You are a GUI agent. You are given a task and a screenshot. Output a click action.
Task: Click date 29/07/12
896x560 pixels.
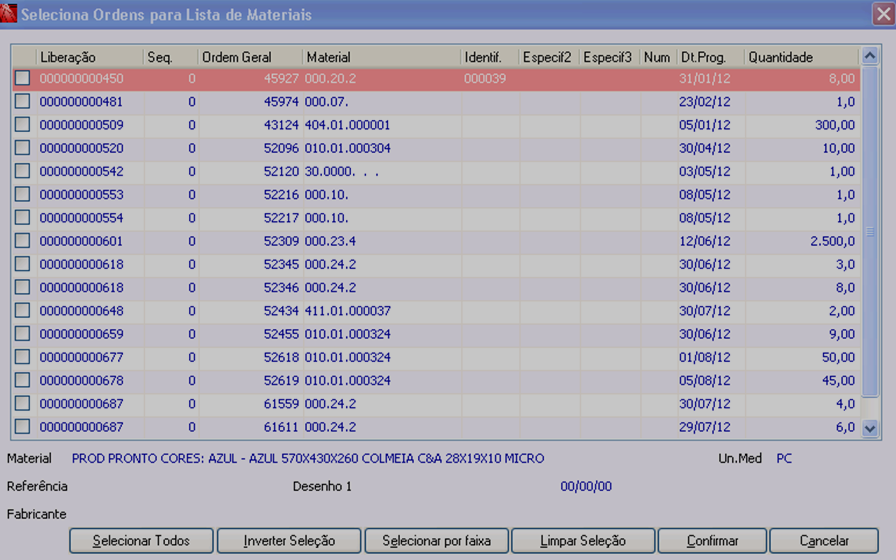(705, 427)
